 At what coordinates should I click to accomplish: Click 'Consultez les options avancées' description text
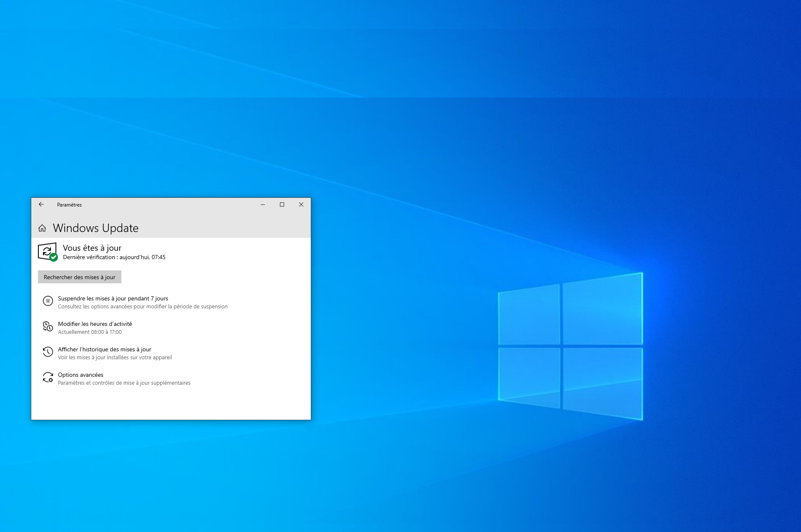pos(143,307)
